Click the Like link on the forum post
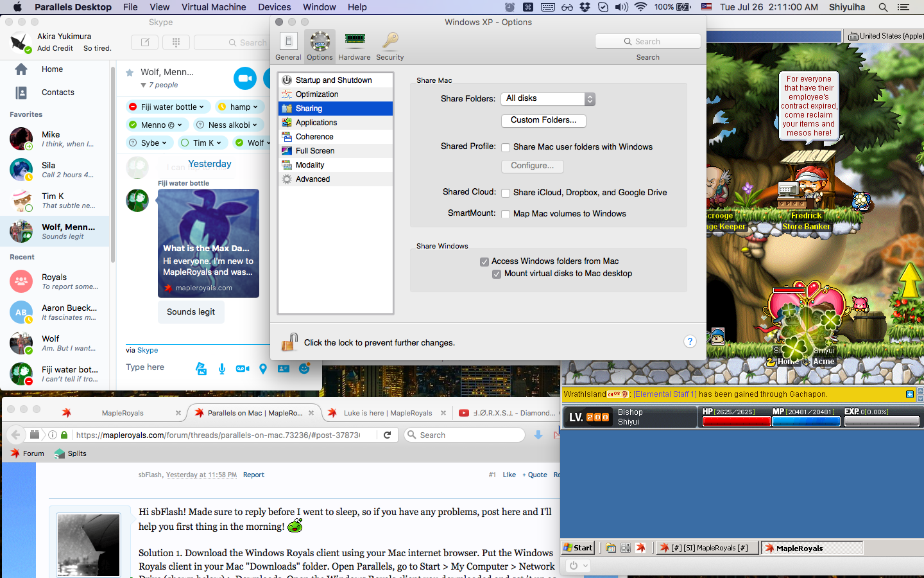The width and height of the screenshot is (924, 578). click(509, 475)
